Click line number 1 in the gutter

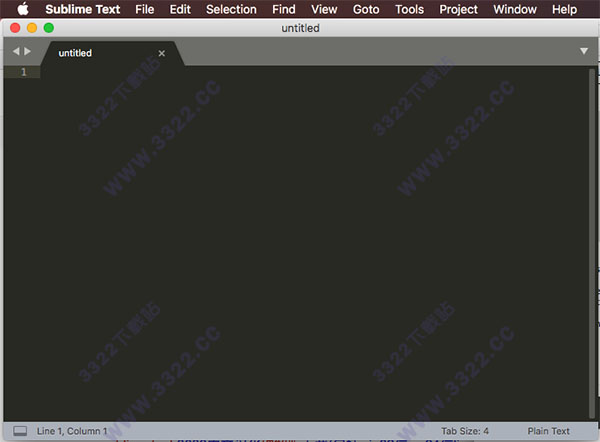click(23, 72)
